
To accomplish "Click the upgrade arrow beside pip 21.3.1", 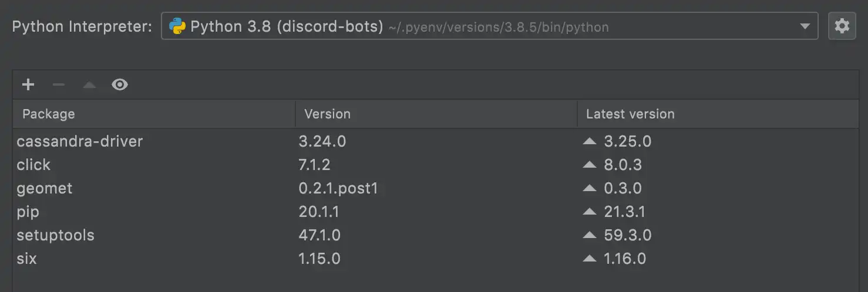I will click(x=590, y=212).
